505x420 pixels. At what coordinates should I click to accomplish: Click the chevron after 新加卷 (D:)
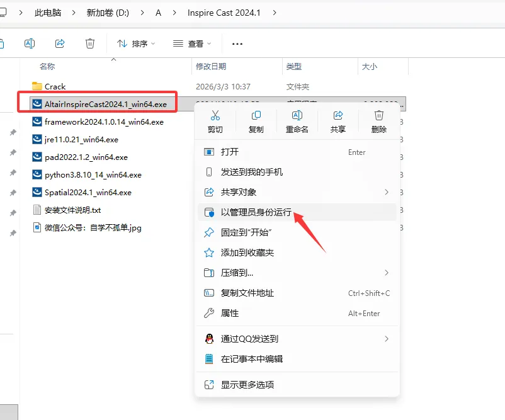(142, 13)
